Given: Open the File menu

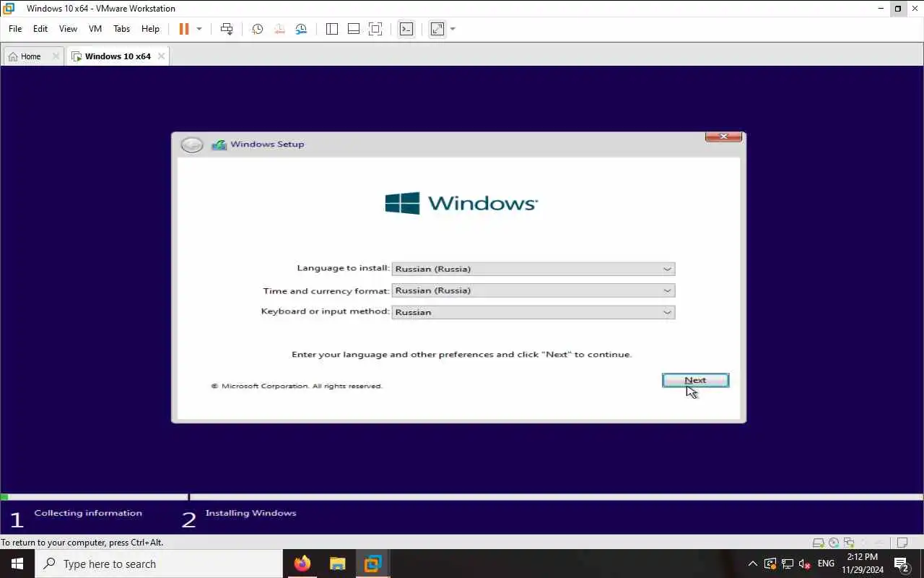Looking at the screenshot, I should point(15,29).
